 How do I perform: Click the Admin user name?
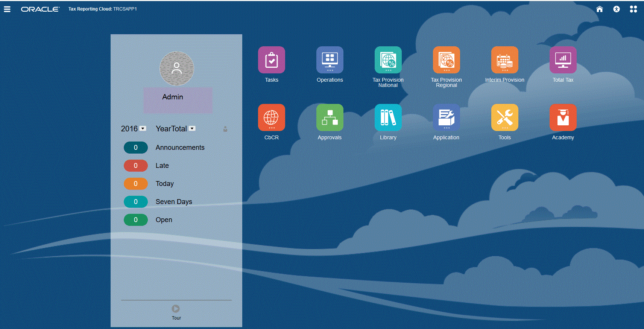click(x=173, y=97)
